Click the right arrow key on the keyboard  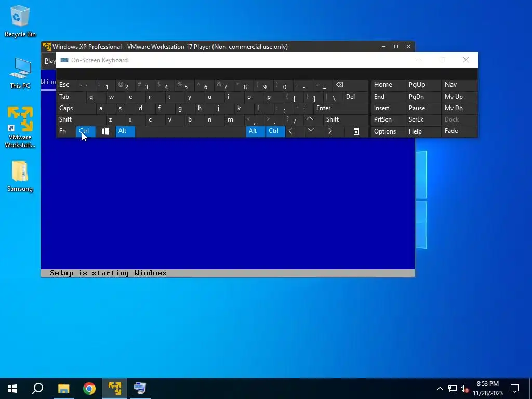click(330, 131)
